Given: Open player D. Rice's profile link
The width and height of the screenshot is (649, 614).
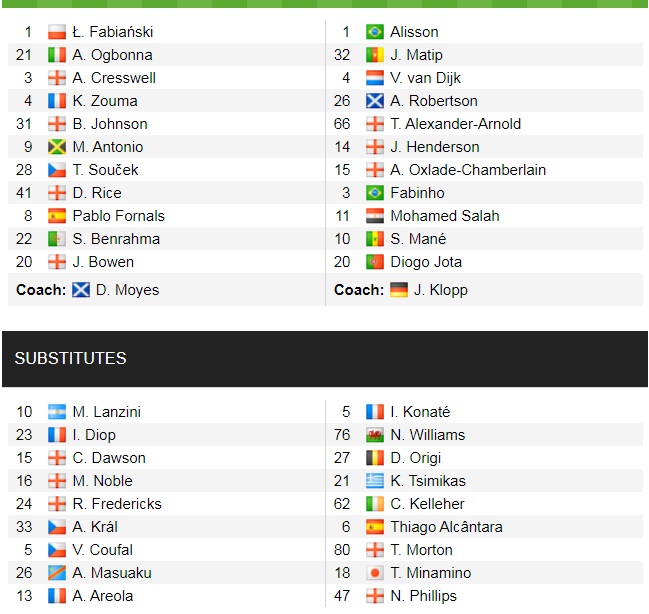Looking at the screenshot, I should [97, 193].
